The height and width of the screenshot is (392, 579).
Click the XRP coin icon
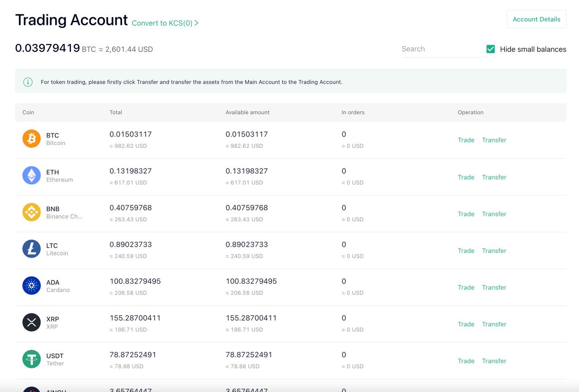pos(32,322)
